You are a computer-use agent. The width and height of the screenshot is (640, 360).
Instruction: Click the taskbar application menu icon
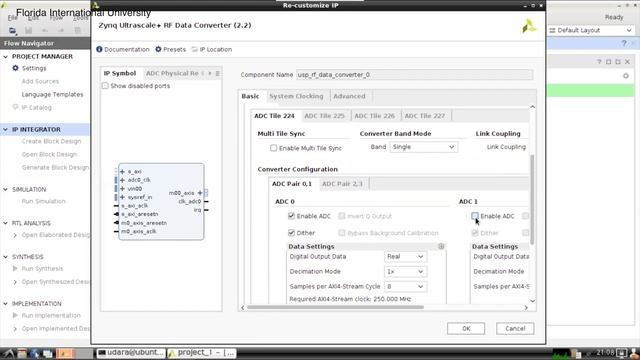coord(9,353)
